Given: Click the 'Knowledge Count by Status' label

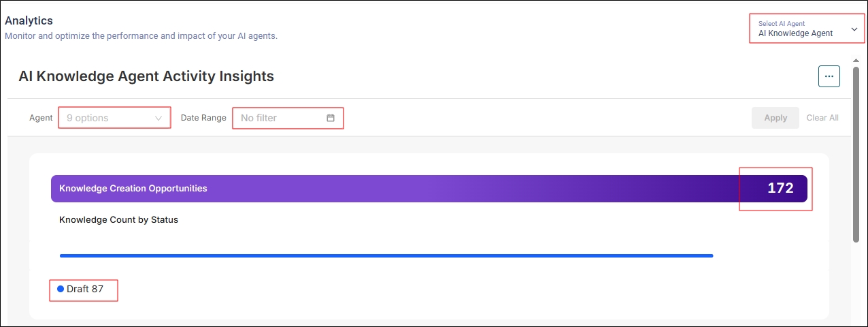Looking at the screenshot, I should (118, 220).
